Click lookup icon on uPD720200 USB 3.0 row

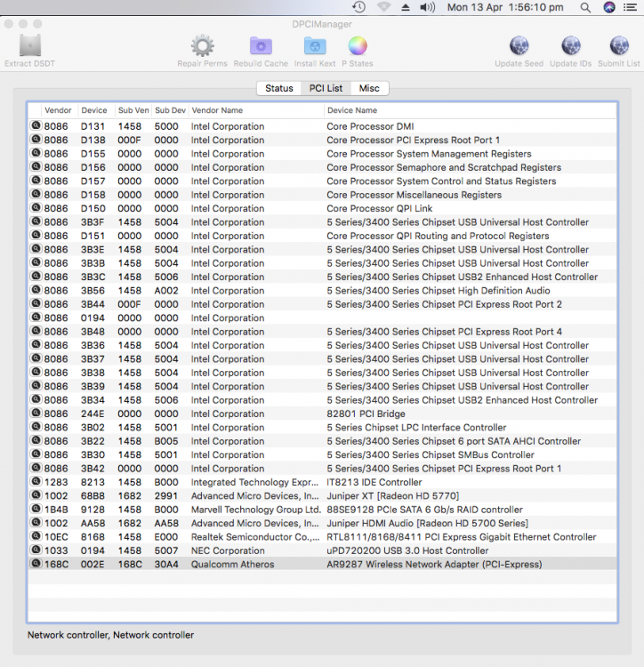(x=36, y=550)
